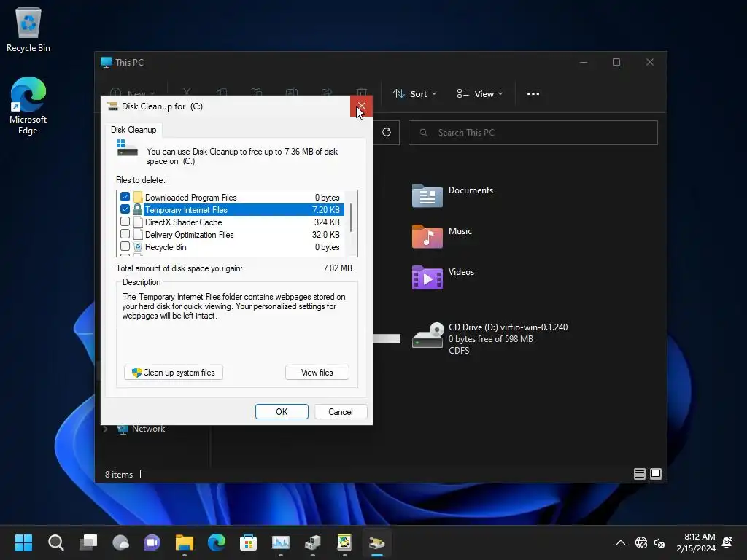Enable Delivery Optimization Files checkbox
The width and height of the screenshot is (747, 560).
(125, 234)
